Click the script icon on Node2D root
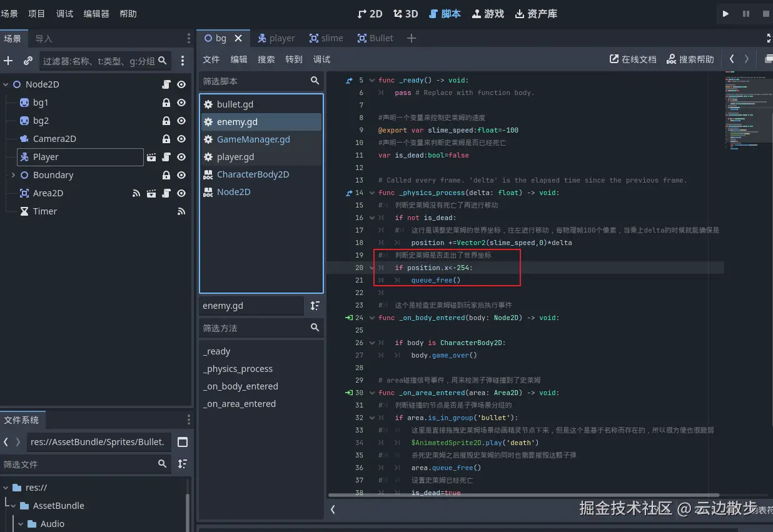The image size is (773, 532). point(166,84)
